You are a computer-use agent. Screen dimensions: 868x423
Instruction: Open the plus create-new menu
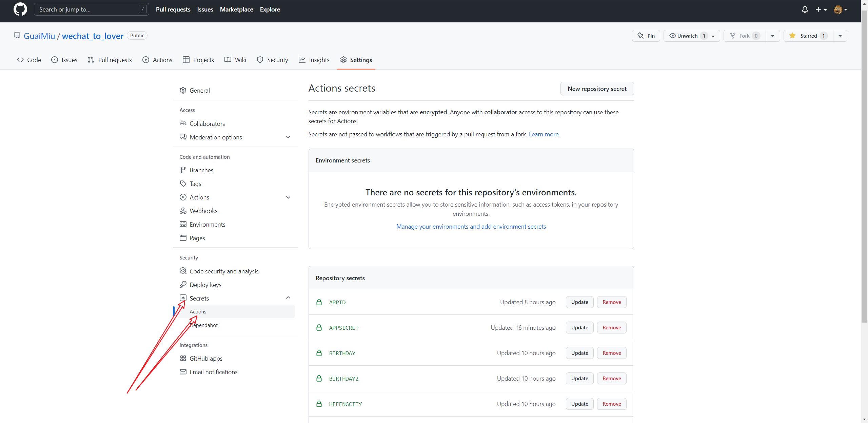coord(821,9)
